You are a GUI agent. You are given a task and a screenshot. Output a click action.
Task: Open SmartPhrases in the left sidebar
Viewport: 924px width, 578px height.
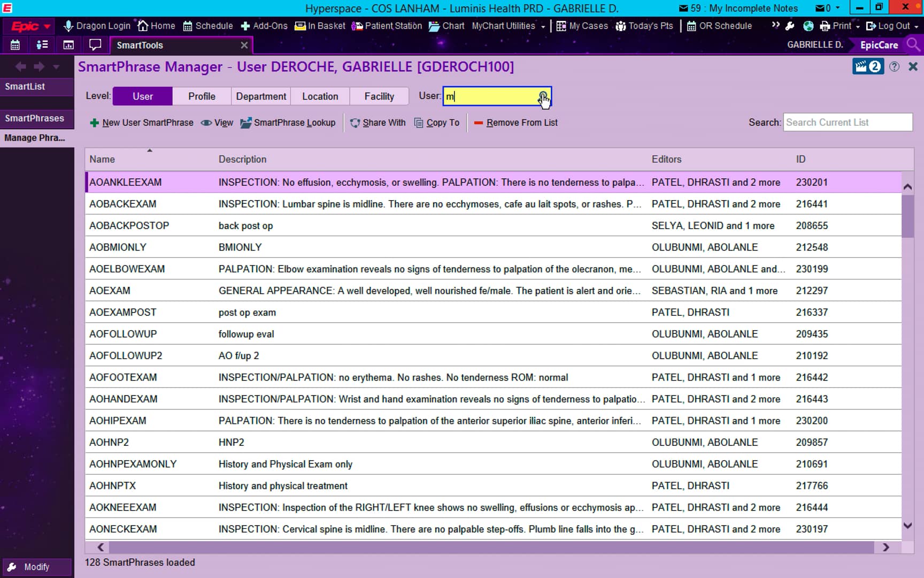point(37,118)
